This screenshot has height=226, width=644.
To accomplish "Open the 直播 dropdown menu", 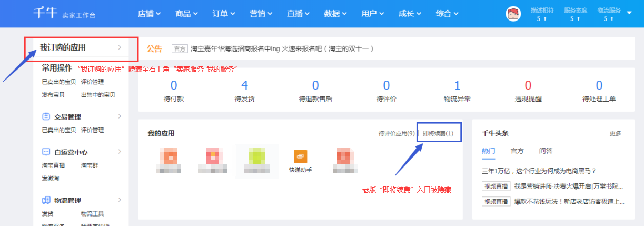I will click(299, 14).
